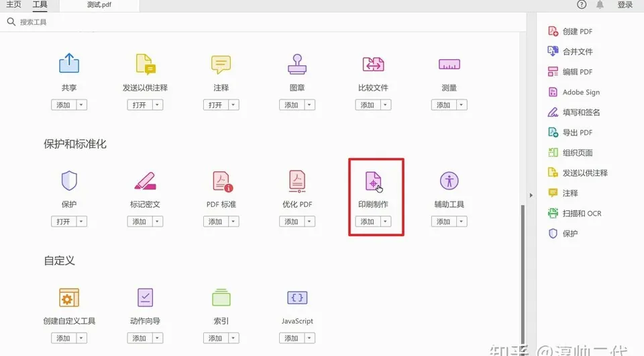This screenshot has height=356, width=644.
Task: Open 编辑 PDF from the right sidebar
Action: 570,71
